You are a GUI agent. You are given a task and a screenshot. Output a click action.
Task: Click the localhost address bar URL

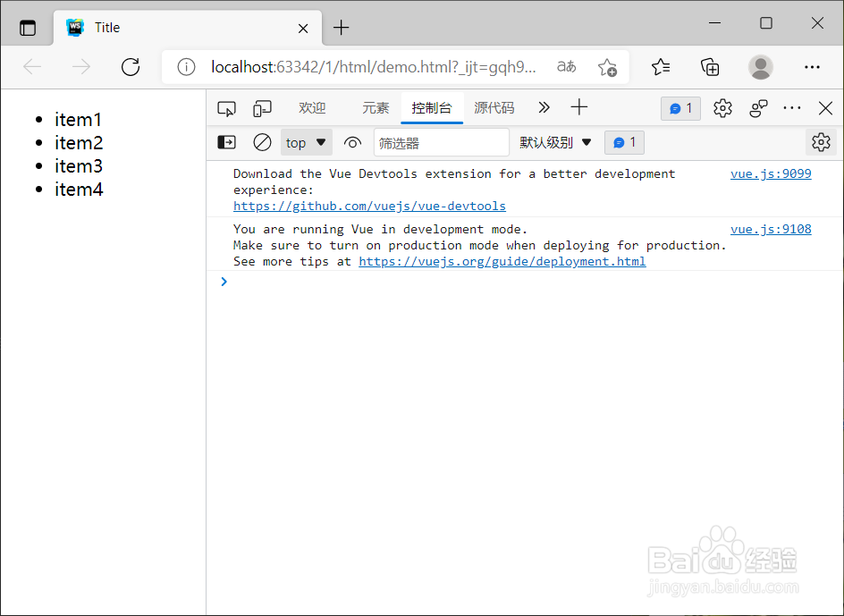point(373,67)
